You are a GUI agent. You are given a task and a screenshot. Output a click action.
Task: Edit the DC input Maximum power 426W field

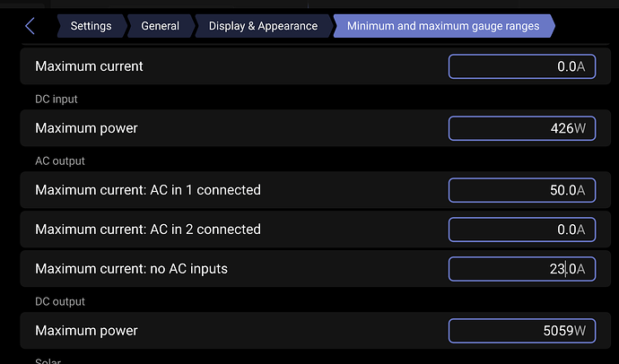tap(521, 128)
